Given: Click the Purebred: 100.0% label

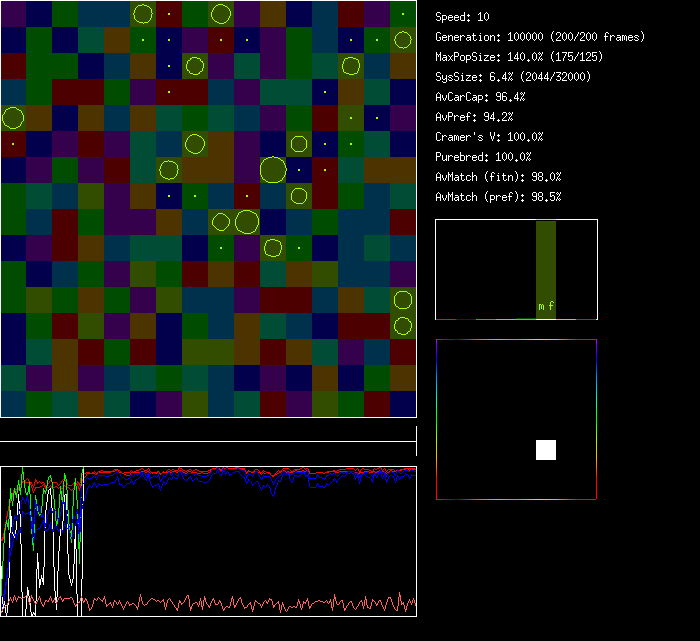Looking at the screenshot, I should pos(483,157).
